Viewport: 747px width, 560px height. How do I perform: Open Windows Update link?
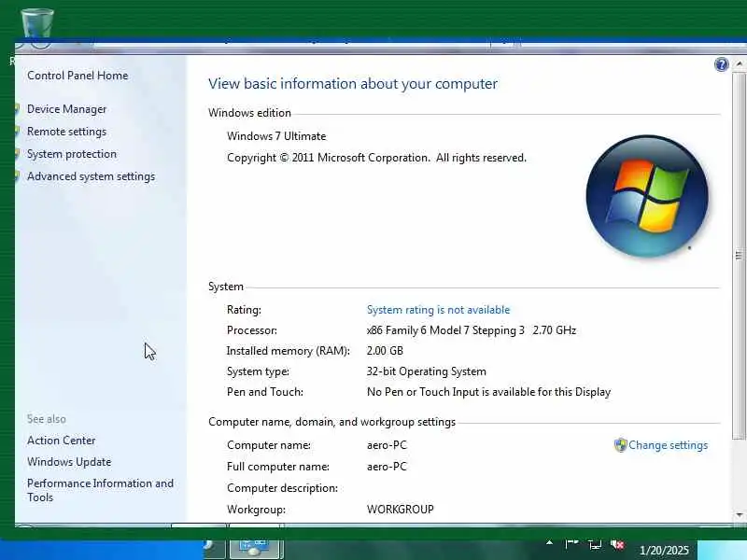point(69,462)
